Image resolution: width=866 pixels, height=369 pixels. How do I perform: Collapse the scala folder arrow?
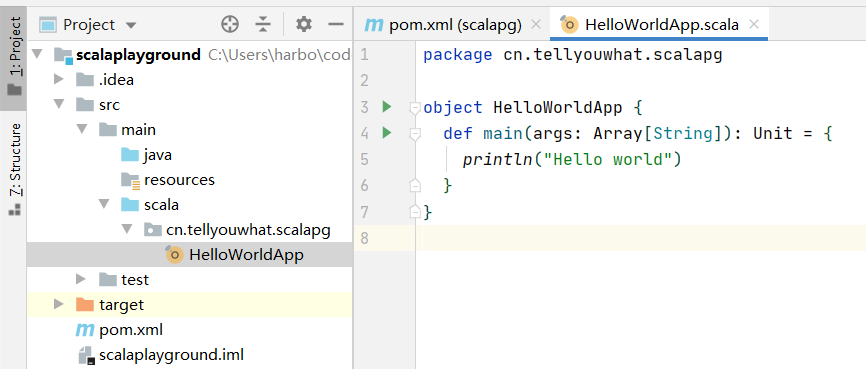tap(104, 204)
